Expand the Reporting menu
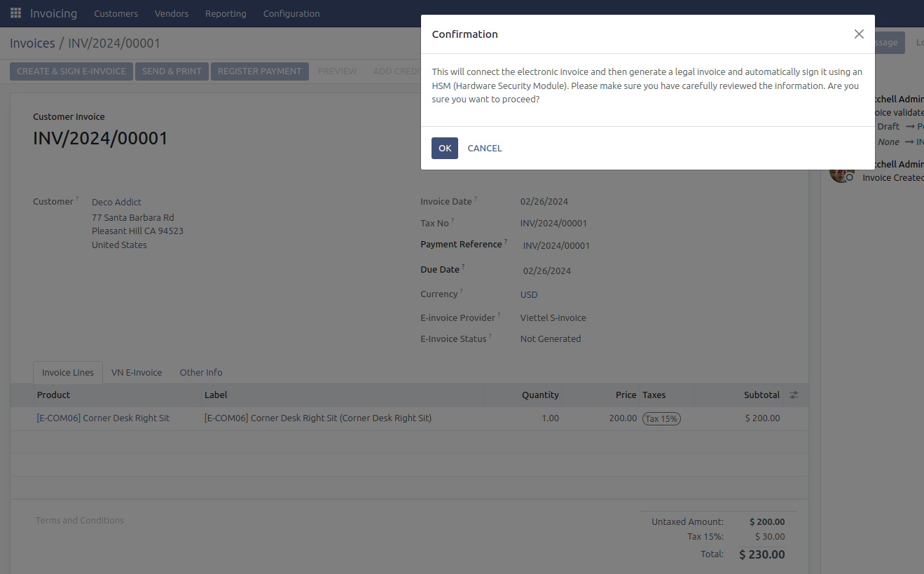Viewport: 924px width, 574px height. pyautogui.click(x=226, y=13)
